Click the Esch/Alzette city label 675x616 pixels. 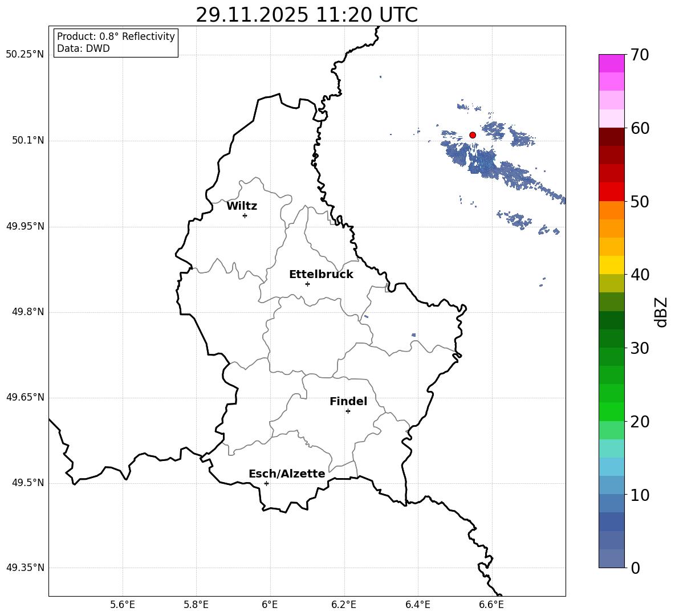287,474
